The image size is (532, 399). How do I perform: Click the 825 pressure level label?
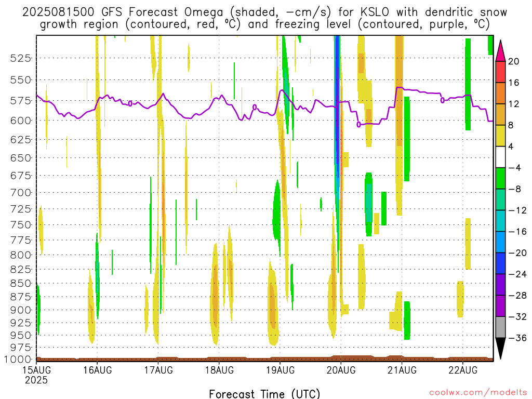pos(20,270)
